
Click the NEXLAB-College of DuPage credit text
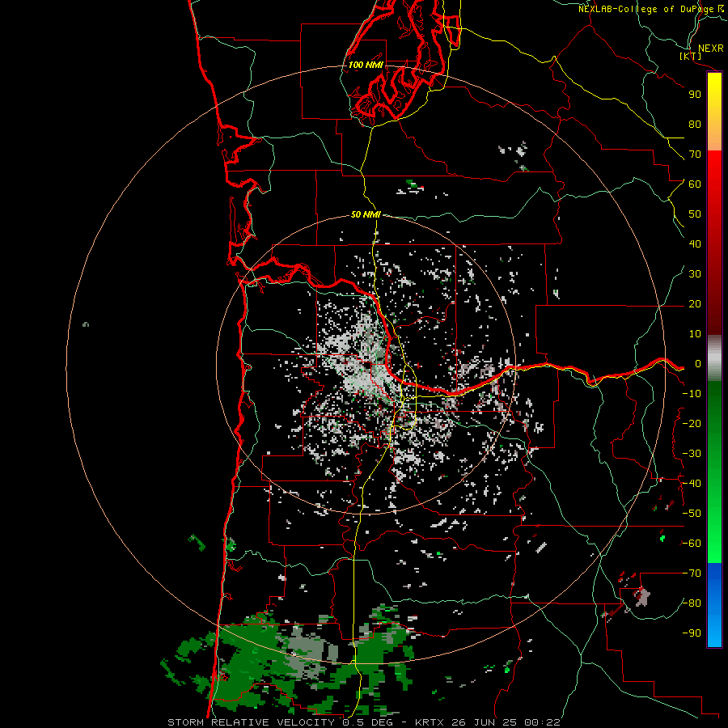tap(651, 9)
